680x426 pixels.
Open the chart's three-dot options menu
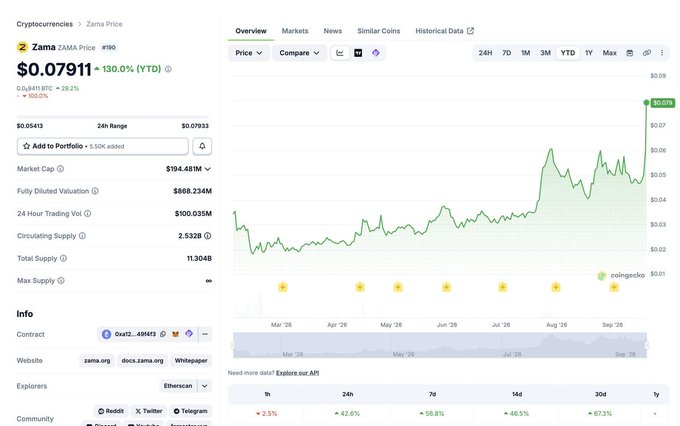click(x=662, y=53)
